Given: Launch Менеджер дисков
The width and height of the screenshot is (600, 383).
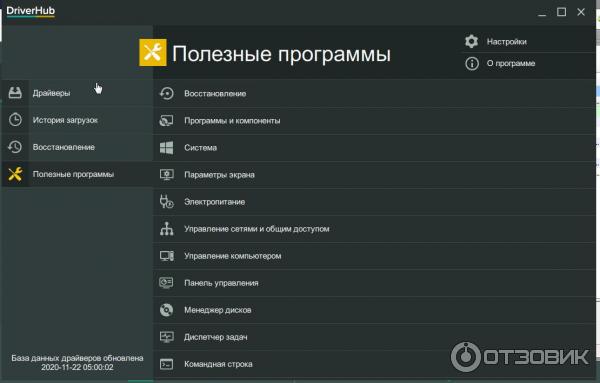Looking at the screenshot, I should [x=375, y=310].
